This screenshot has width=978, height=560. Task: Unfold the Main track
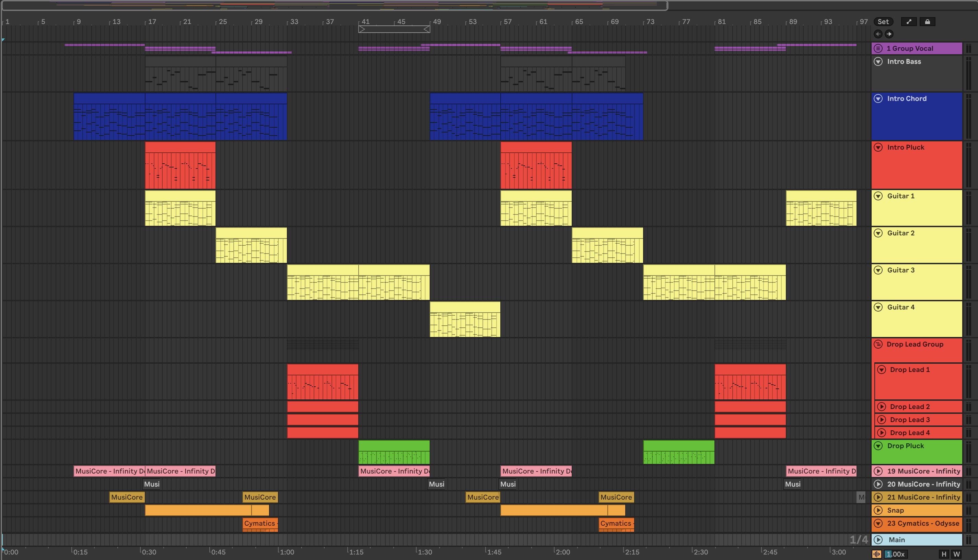tap(878, 540)
